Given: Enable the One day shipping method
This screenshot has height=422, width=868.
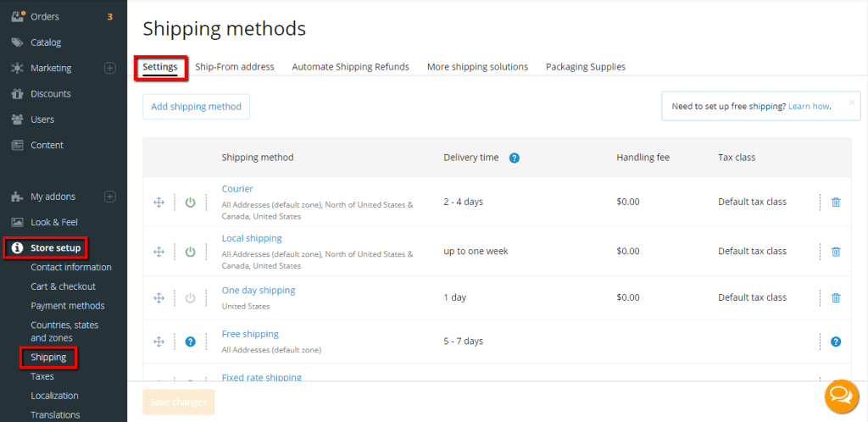Looking at the screenshot, I should point(191,298).
